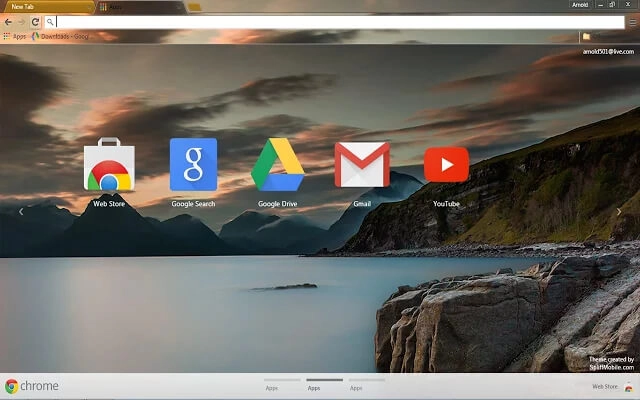The height and width of the screenshot is (400, 640).
Task: Click the search magnifier in address bar
Action: click(x=50, y=22)
